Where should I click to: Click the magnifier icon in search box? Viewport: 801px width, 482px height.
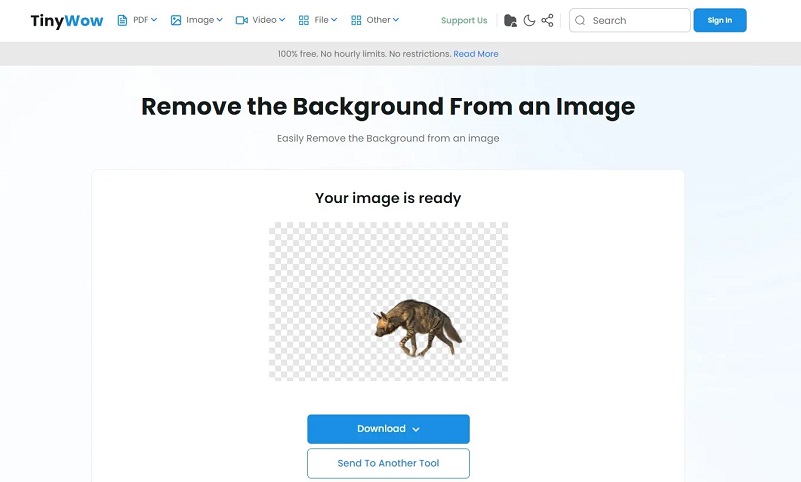click(580, 20)
